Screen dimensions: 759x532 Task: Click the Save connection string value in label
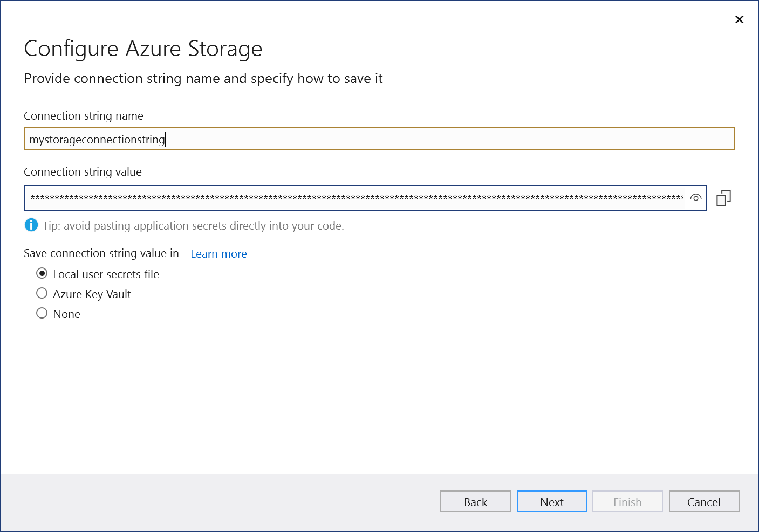(x=101, y=253)
